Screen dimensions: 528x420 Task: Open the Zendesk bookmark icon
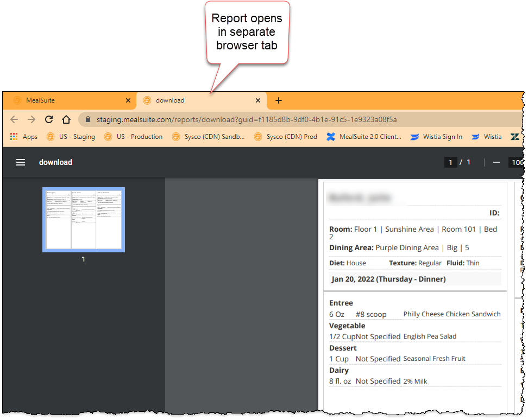tap(515, 137)
